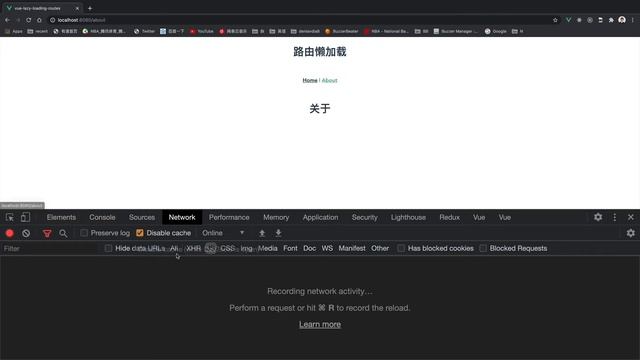Open the Application tab
640x360 pixels.
click(x=320, y=218)
